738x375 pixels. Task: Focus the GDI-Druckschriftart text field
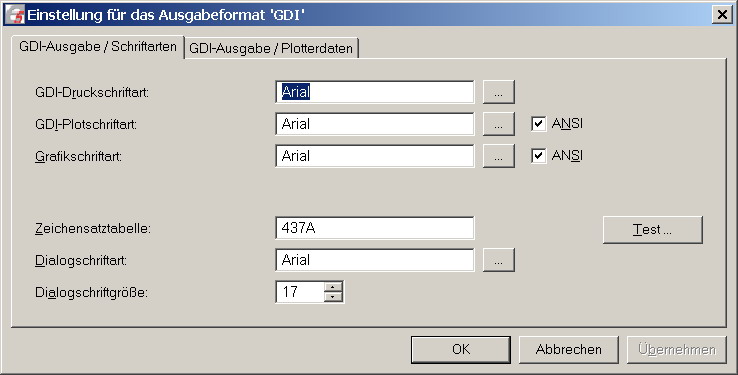point(375,92)
